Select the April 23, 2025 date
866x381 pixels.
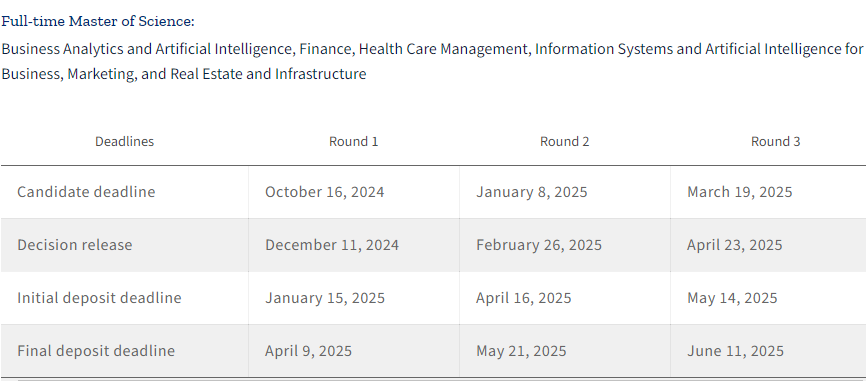[735, 245]
